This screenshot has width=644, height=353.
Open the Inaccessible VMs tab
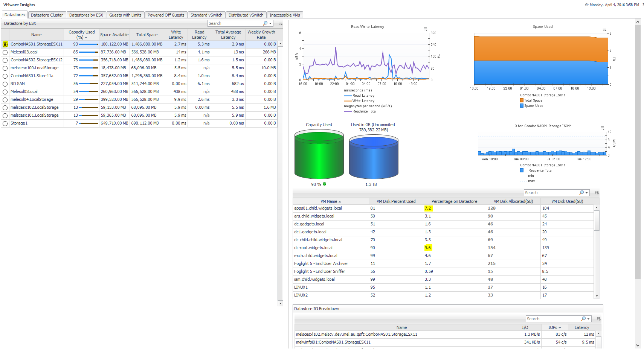click(285, 15)
